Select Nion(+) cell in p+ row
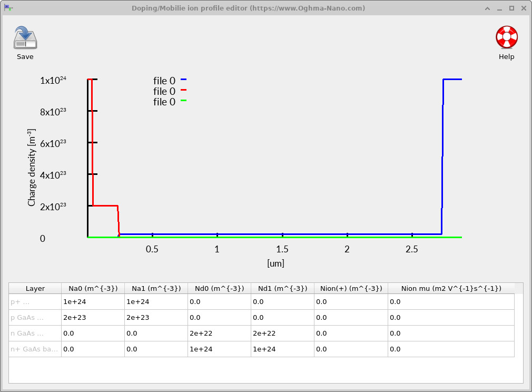This screenshot has width=532, height=392. (x=351, y=302)
